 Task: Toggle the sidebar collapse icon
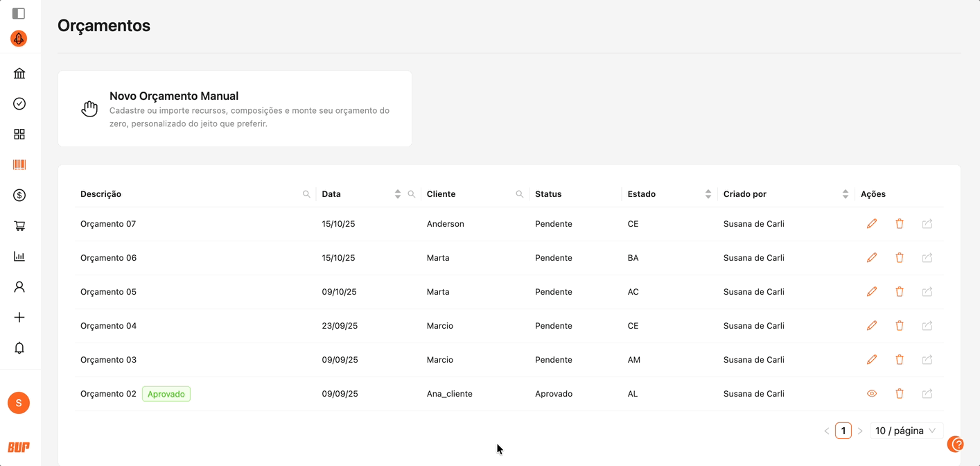(19, 13)
